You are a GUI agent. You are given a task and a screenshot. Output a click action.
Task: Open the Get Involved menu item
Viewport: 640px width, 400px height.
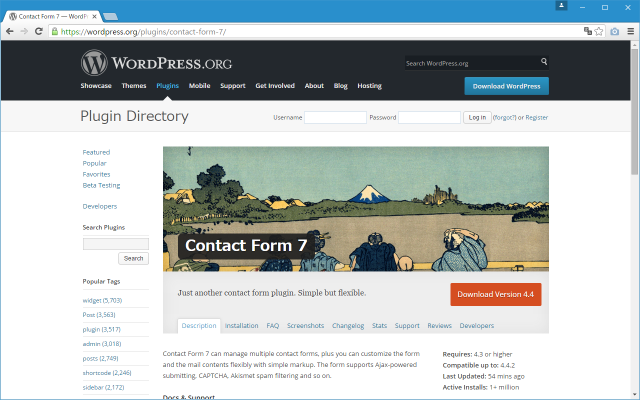[275, 86]
